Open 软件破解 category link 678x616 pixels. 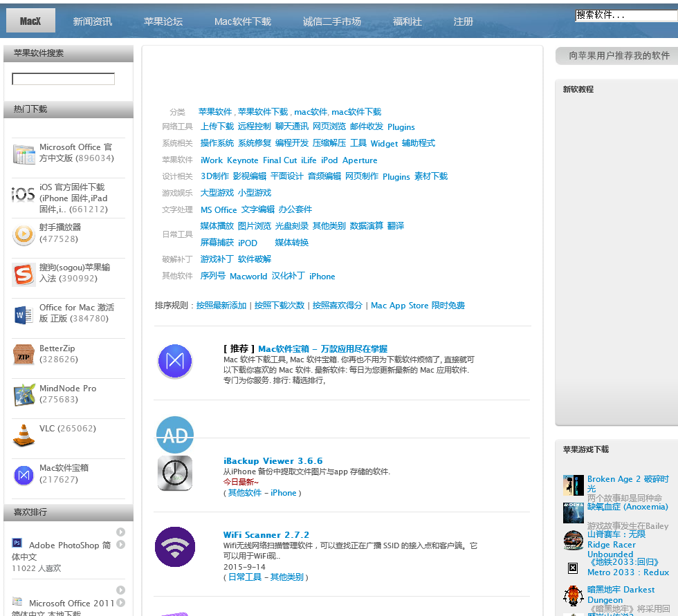(x=255, y=259)
